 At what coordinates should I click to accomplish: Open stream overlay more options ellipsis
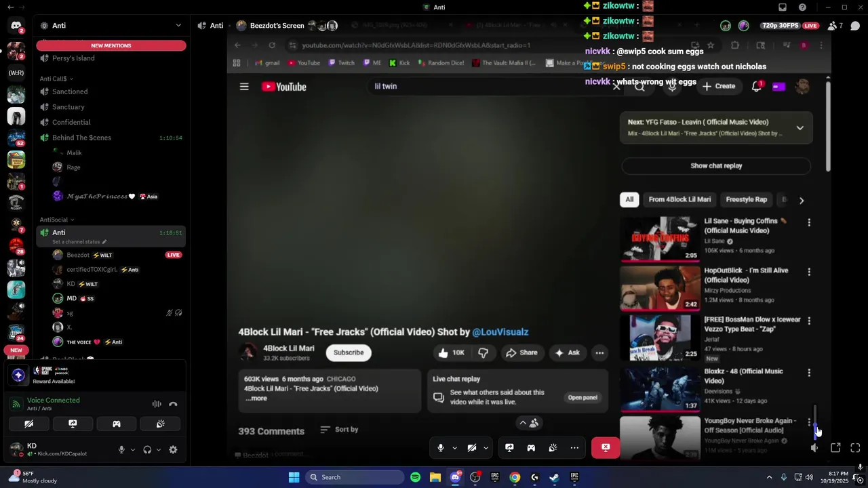574,448
